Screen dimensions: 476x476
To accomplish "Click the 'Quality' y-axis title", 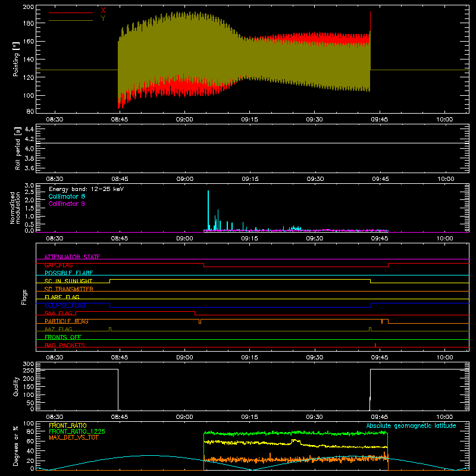I will pos(16,386).
